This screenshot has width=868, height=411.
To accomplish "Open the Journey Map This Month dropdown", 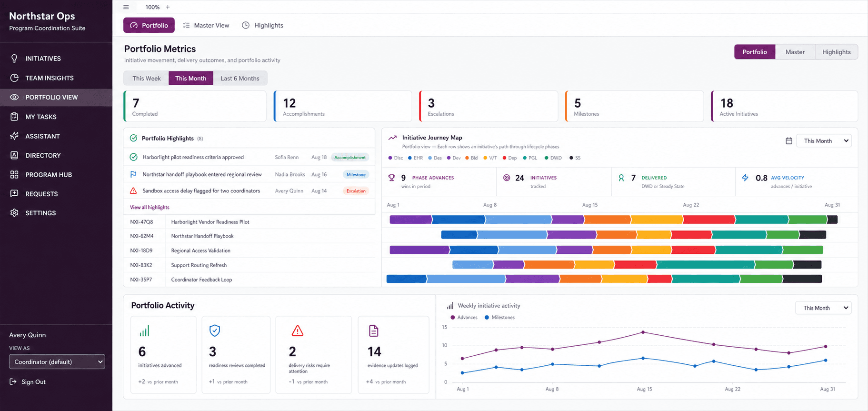I will pos(824,141).
